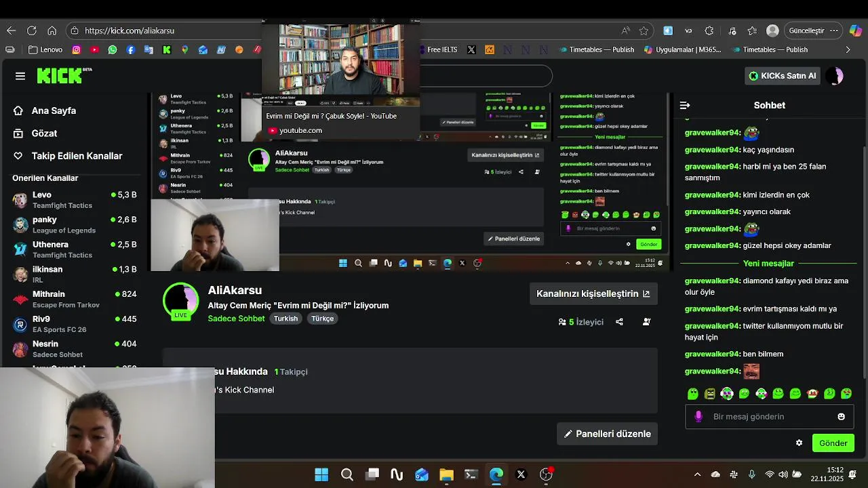Go to browser home page

[52, 30]
